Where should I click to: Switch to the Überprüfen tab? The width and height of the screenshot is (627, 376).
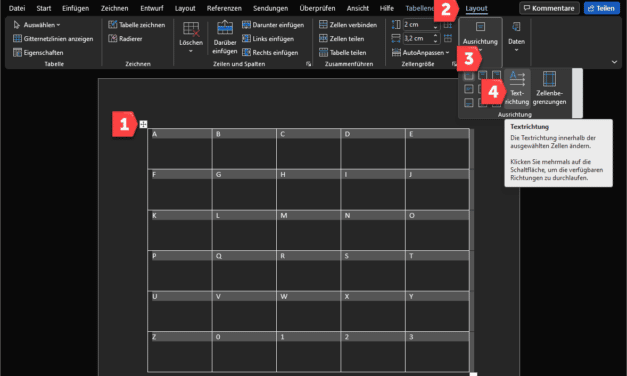pyautogui.click(x=317, y=8)
